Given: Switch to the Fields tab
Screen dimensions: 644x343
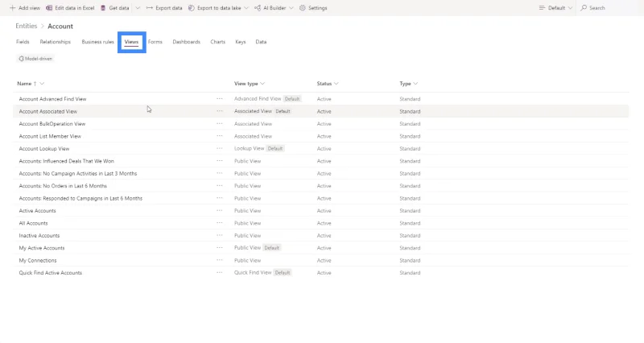Looking at the screenshot, I should pyautogui.click(x=23, y=42).
